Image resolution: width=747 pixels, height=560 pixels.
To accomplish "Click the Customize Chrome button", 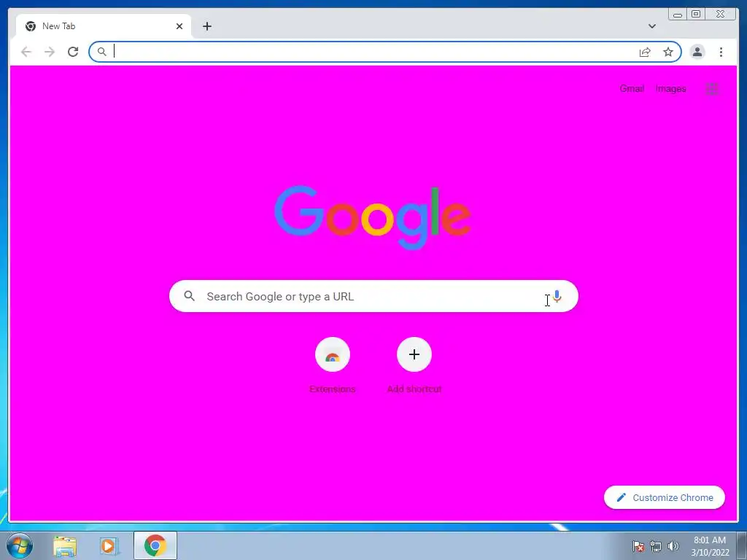I will tap(664, 497).
